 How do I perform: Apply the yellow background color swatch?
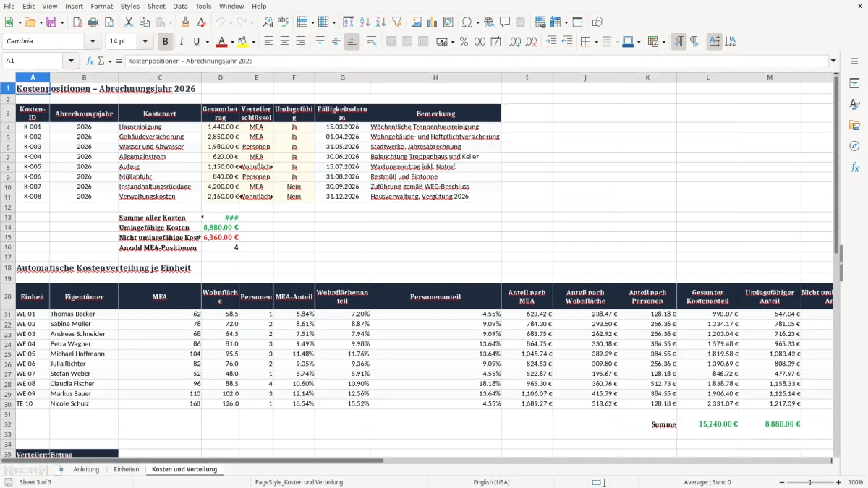tap(243, 42)
